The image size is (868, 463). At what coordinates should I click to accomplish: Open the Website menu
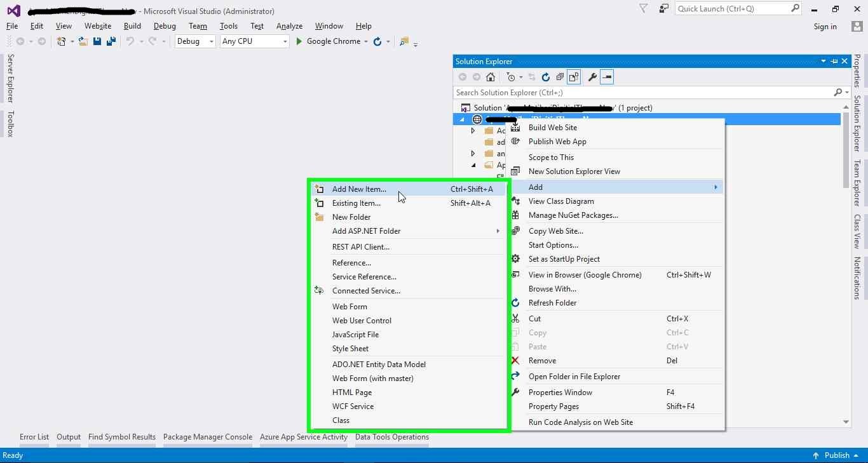98,26
